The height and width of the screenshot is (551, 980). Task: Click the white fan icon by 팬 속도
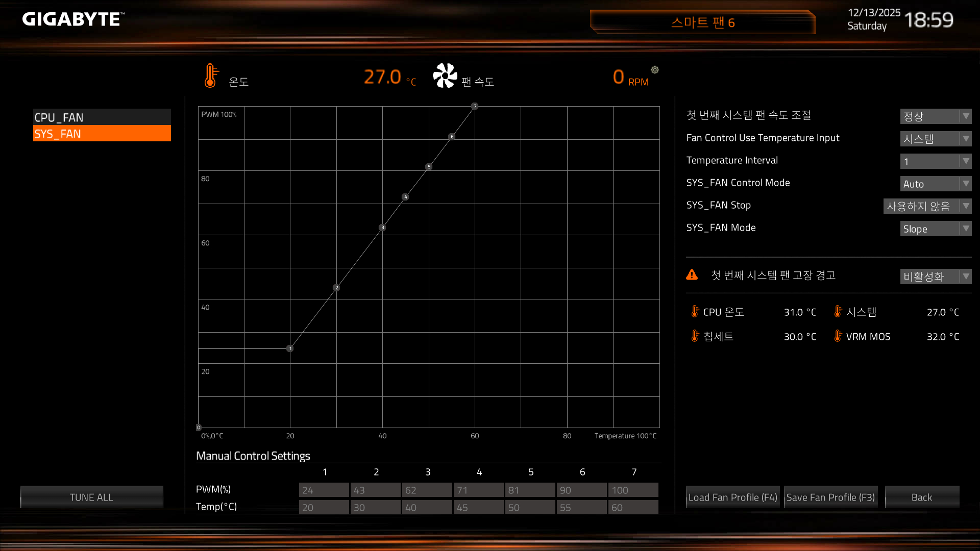445,76
